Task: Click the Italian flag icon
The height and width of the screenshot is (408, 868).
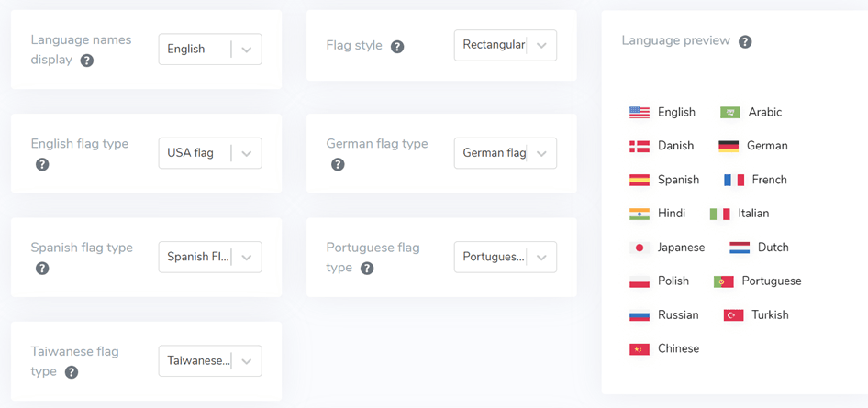Action: point(719,214)
